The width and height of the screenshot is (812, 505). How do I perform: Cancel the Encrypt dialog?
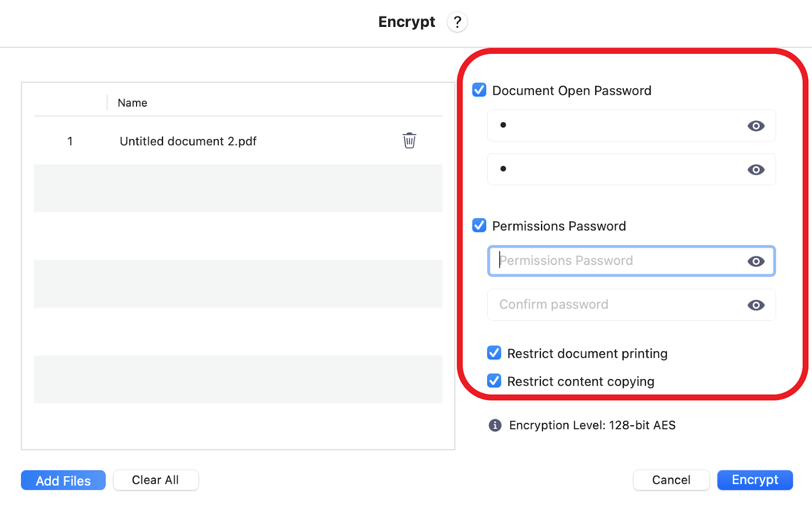pos(671,480)
